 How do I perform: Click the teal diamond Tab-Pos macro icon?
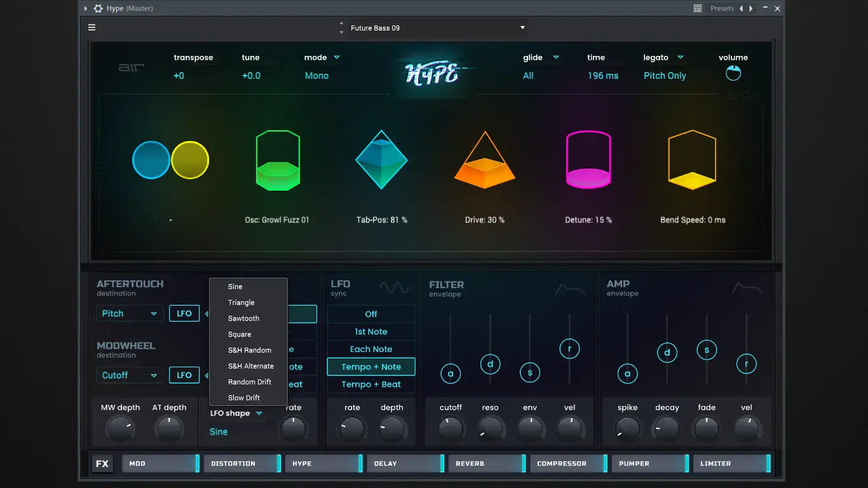381,160
